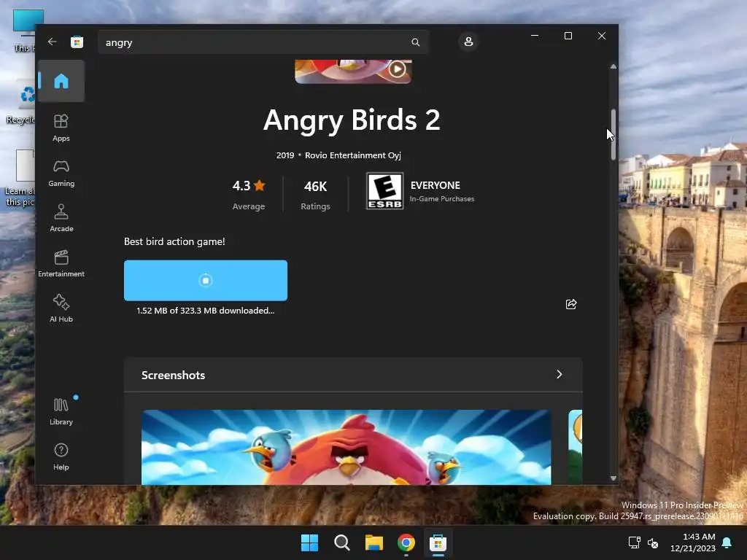Open the clock showing 1:43 AM
Image resolution: width=747 pixels, height=560 pixels.
(693, 542)
